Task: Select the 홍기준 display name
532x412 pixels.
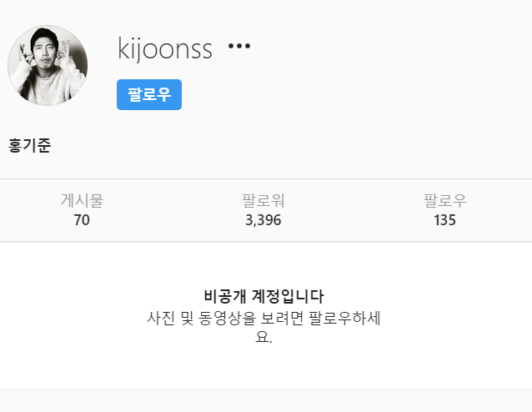Action: point(29,146)
